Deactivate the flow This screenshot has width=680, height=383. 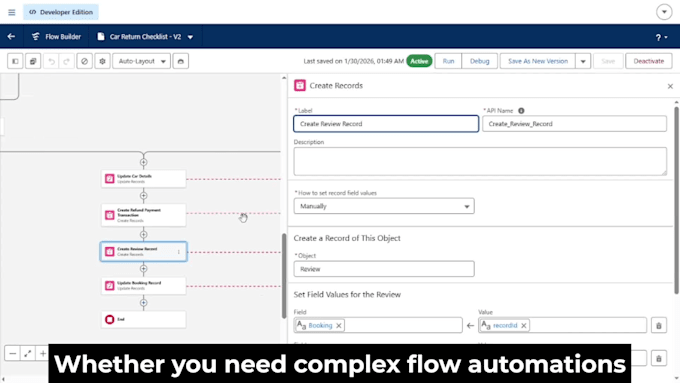(x=649, y=61)
